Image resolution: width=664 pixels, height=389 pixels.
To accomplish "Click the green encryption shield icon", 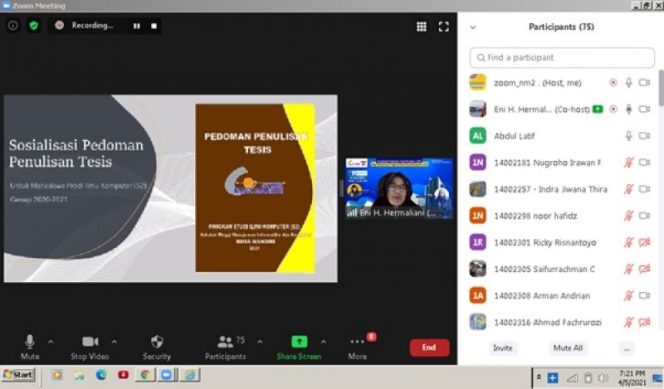I will (33, 26).
